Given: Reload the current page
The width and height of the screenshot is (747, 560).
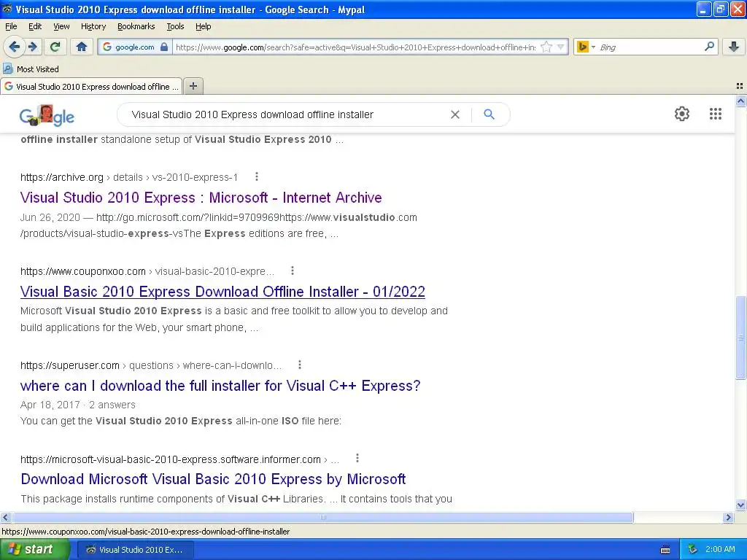Looking at the screenshot, I should (x=55, y=47).
